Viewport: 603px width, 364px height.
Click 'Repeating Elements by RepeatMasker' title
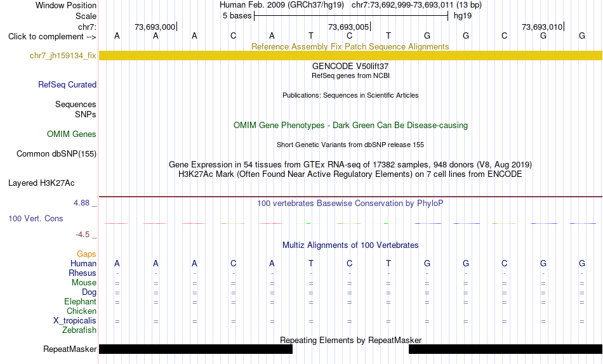351,340
